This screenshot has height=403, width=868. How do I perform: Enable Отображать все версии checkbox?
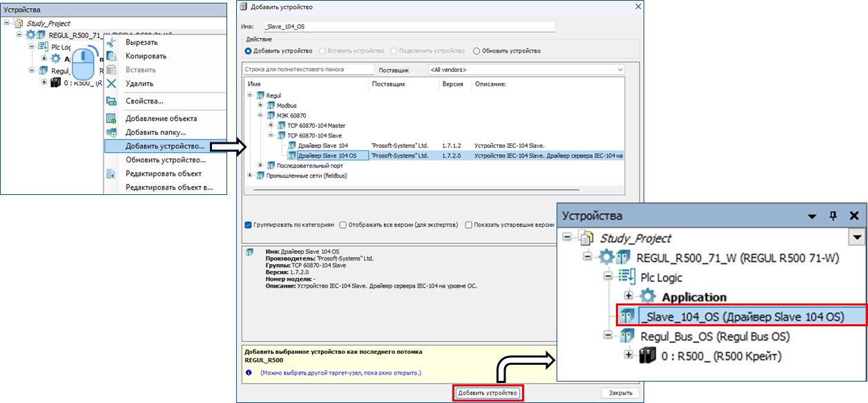(343, 225)
